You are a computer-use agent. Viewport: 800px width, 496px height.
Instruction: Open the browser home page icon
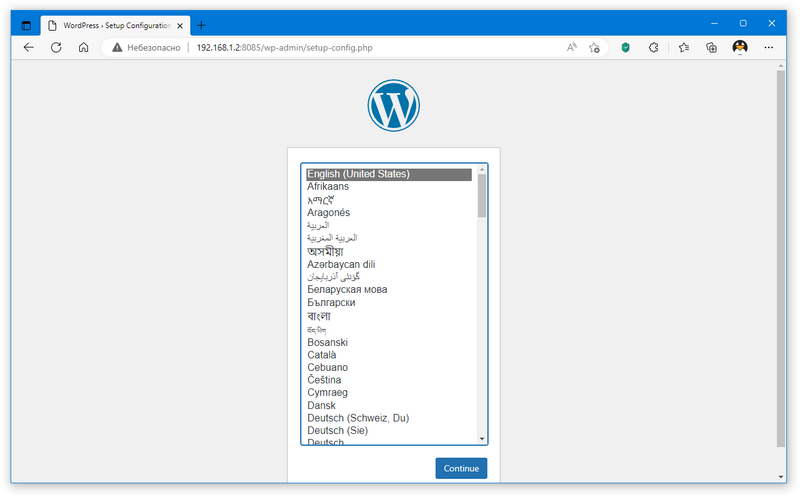coord(84,47)
